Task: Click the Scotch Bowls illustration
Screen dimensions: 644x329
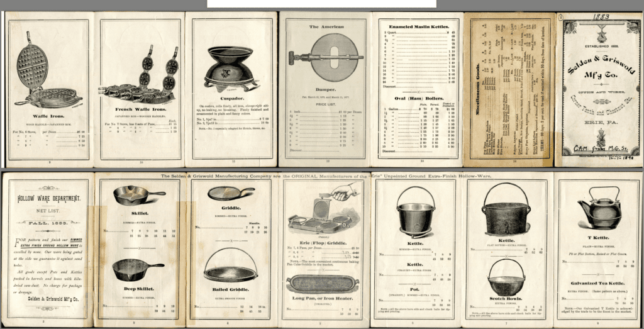Action: (508, 277)
